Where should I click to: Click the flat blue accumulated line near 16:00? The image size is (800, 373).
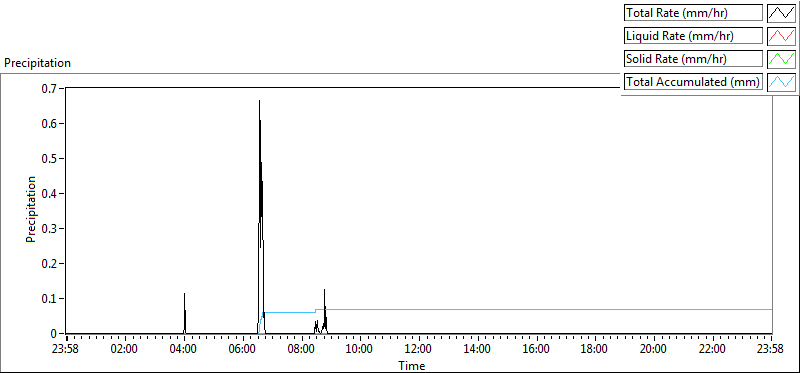[x=536, y=309]
